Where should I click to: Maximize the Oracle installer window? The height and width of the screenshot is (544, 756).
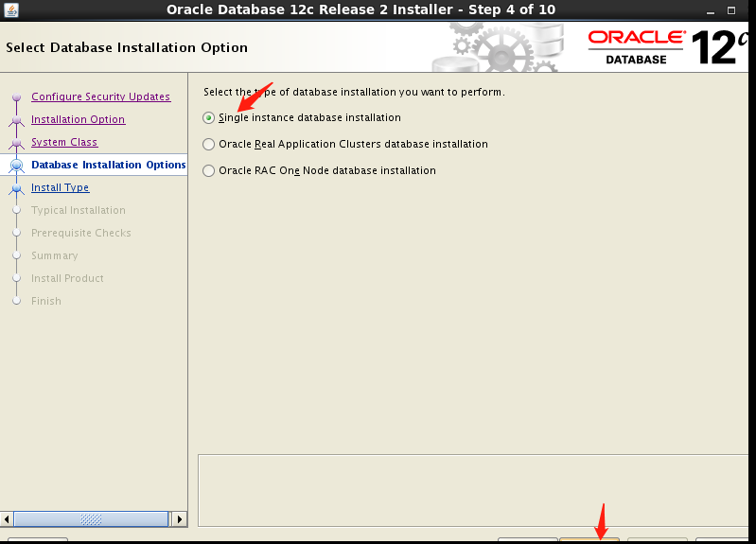[731, 10]
